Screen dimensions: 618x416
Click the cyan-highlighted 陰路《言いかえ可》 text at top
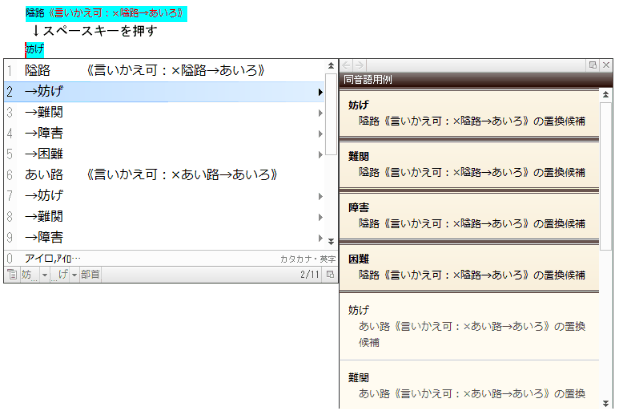[x=106, y=13]
